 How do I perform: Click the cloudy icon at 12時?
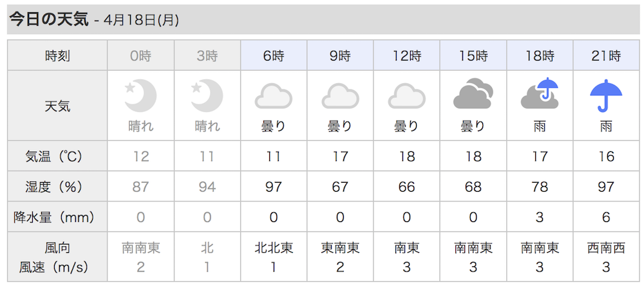pyautogui.click(x=406, y=96)
